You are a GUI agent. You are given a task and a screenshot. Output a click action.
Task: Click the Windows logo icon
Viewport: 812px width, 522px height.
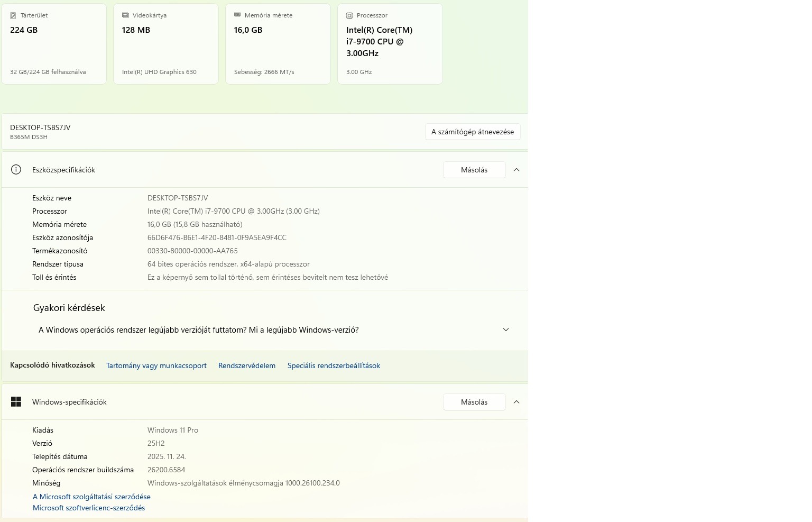click(x=16, y=402)
